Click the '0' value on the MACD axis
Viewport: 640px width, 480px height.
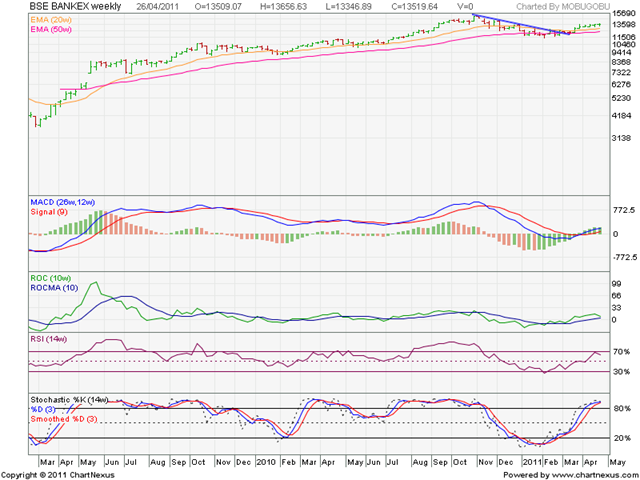point(616,234)
